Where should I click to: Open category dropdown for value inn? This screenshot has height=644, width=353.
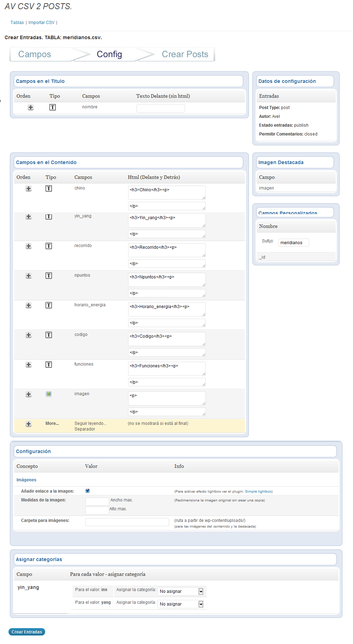pyautogui.click(x=181, y=591)
